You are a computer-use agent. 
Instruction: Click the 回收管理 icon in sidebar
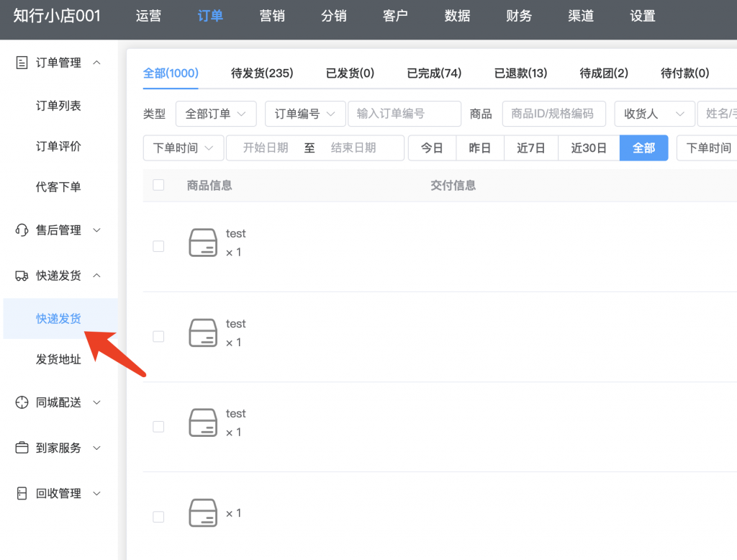(22, 494)
